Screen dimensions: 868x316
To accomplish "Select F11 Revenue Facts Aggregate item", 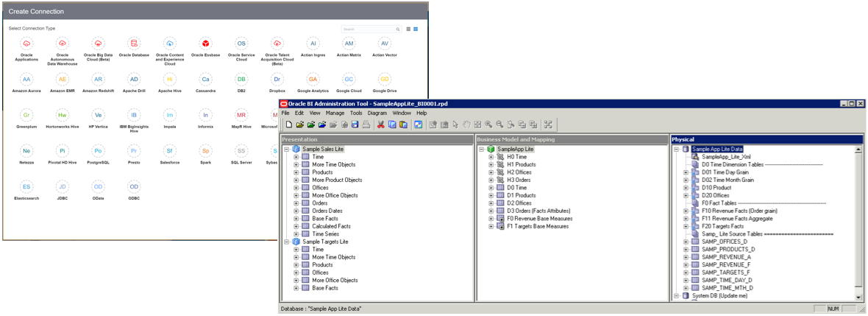I will tap(737, 219).
